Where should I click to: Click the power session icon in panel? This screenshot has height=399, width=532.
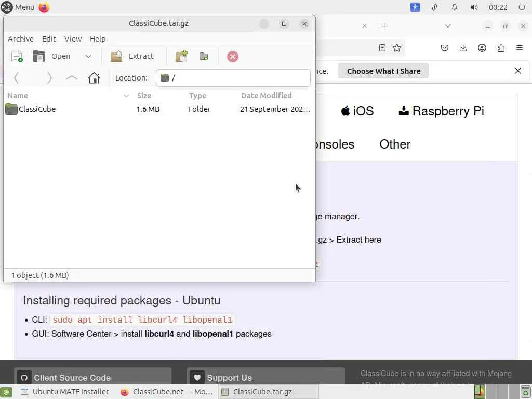[522, 7]
